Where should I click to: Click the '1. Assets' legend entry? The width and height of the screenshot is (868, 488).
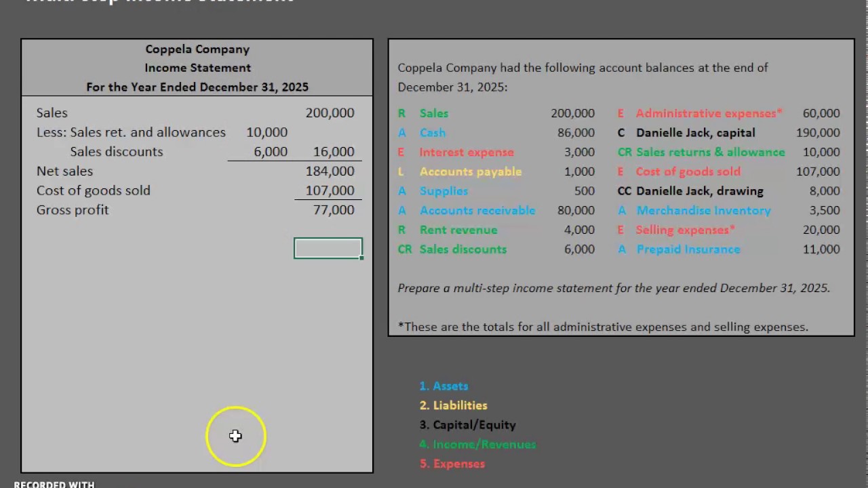(443, 386)
